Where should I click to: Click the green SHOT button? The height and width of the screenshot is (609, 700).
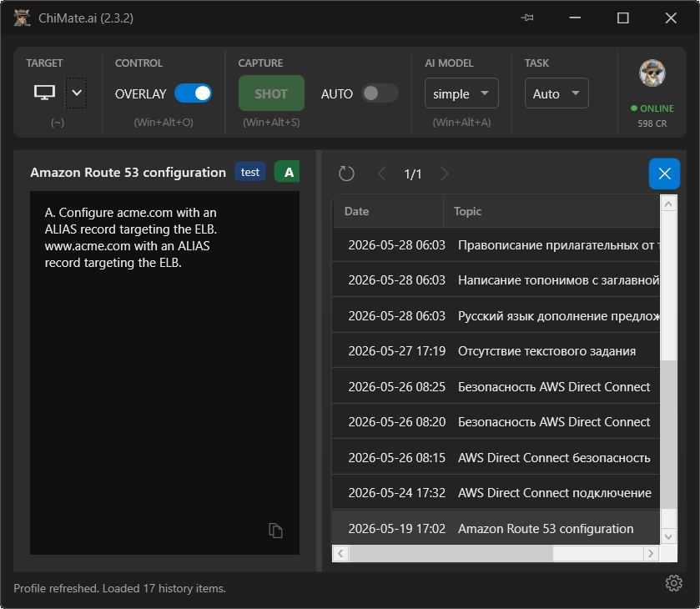271,93
